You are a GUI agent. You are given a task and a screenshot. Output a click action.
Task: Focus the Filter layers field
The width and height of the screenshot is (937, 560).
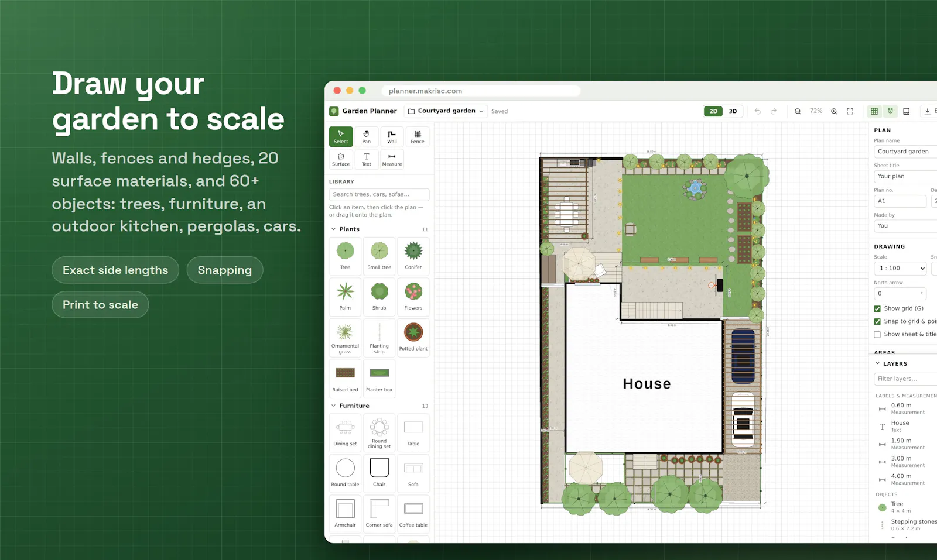[905, 379]
